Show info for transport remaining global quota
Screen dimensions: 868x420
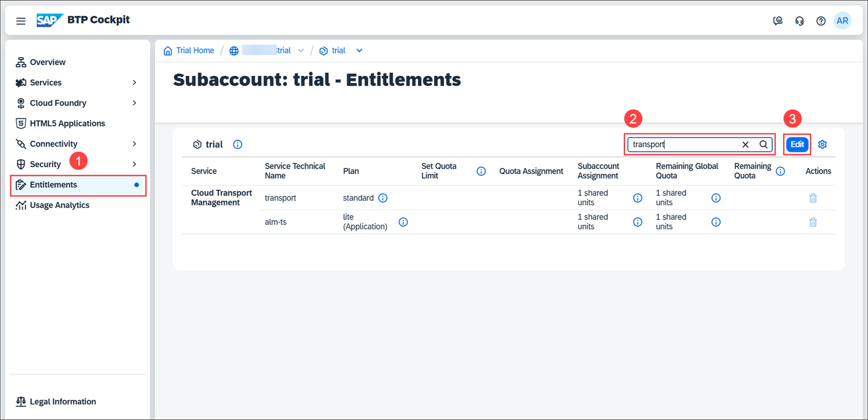coord(716,198)
